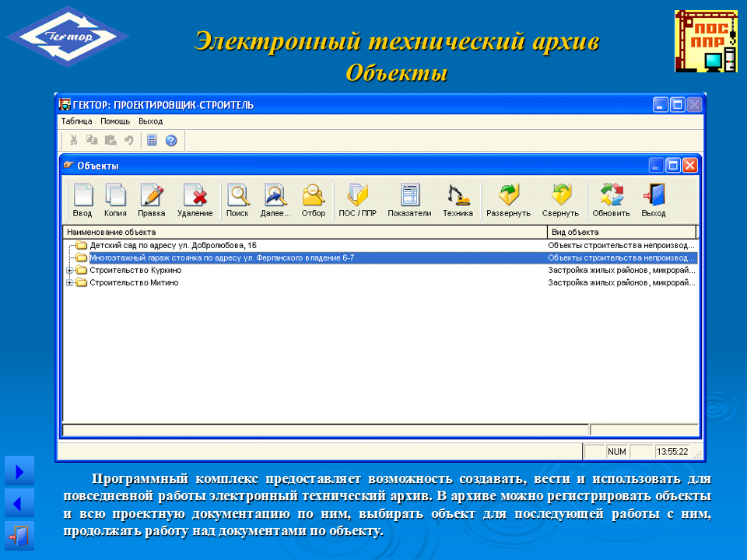Click Вид объекта cell of Митино row
This screenshot has height=560, width=747.
click(x=621, y=282)
